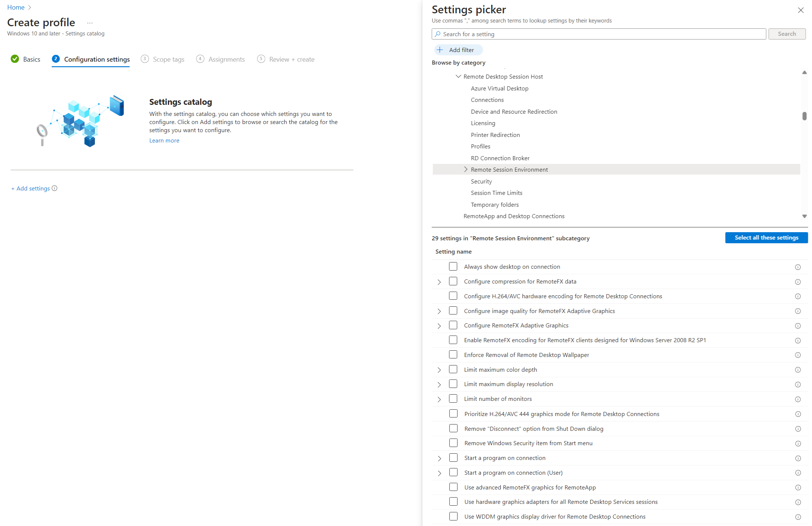Click info icon for Enforce Removal of Remote Desktop Wallpaper

(798, 355)
